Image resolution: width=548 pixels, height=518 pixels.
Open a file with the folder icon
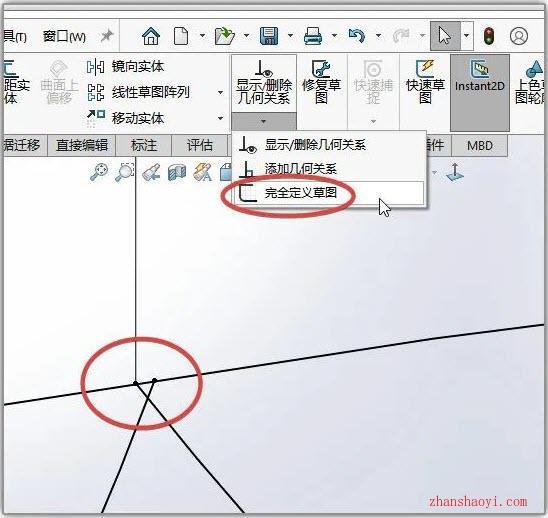click(224, 36)
